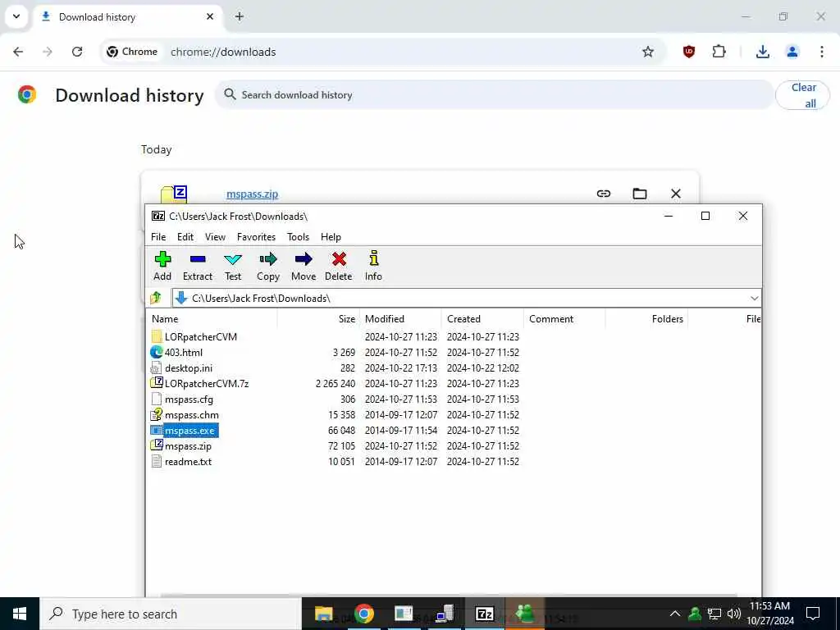
Task: Click the Move toolbar icon
Action: pos(304,267)
